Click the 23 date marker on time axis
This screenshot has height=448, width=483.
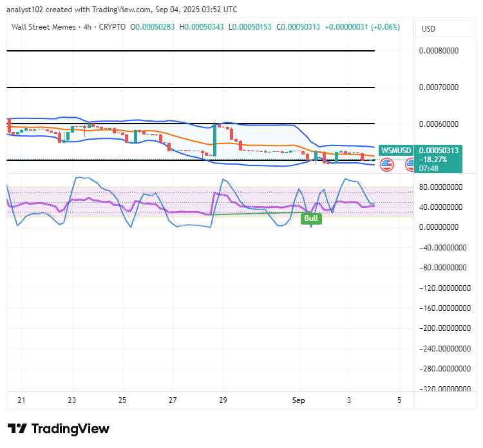tap(71, 400)
